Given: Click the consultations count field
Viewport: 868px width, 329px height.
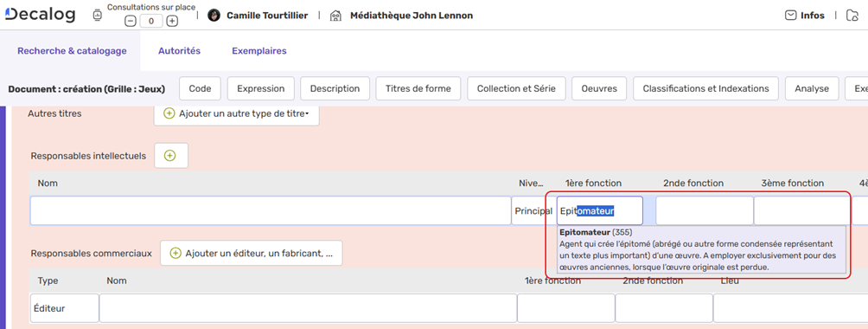Looking at the screenshot, I should pyautogui.click(x=151, y=21).
